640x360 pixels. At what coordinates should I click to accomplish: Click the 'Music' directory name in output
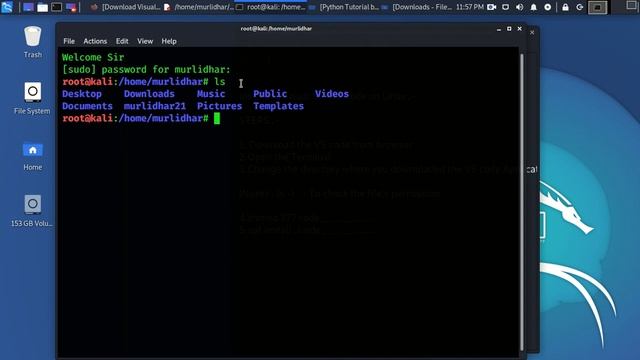[211, 94]
